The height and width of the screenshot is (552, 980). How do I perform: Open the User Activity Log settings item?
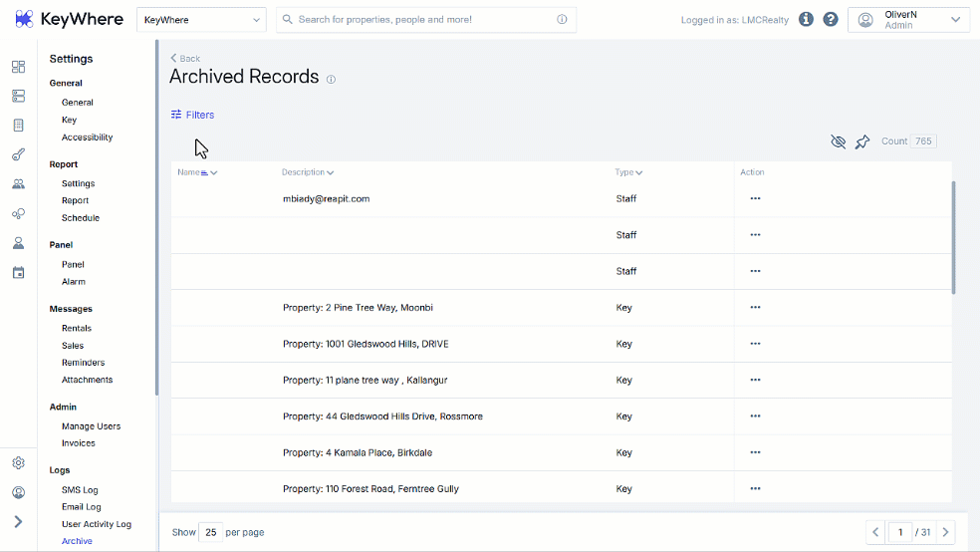pos(97,524)
